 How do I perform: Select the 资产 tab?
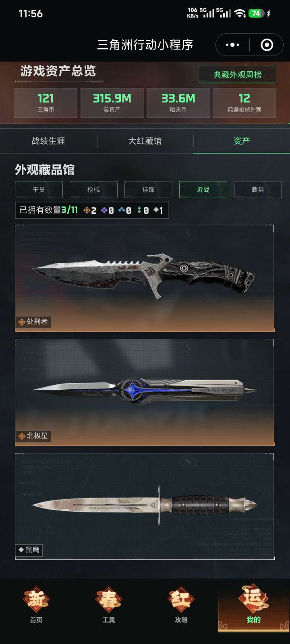click(x=242, y=141)
